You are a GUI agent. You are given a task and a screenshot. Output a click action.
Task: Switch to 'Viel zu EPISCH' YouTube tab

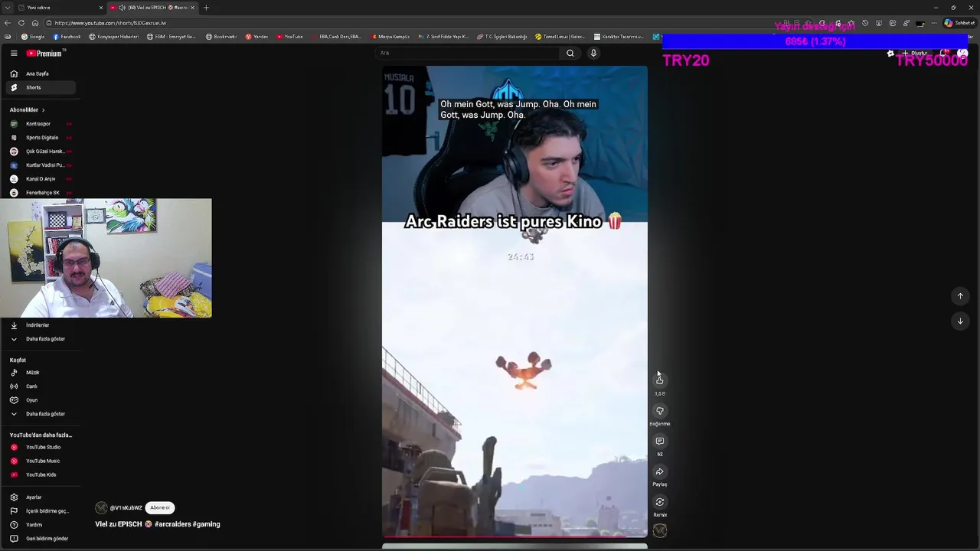(x=152, y=8)
